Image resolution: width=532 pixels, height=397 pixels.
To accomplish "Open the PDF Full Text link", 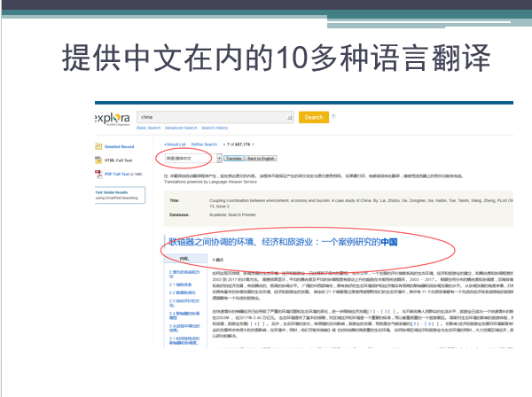I will click(117, 174).
